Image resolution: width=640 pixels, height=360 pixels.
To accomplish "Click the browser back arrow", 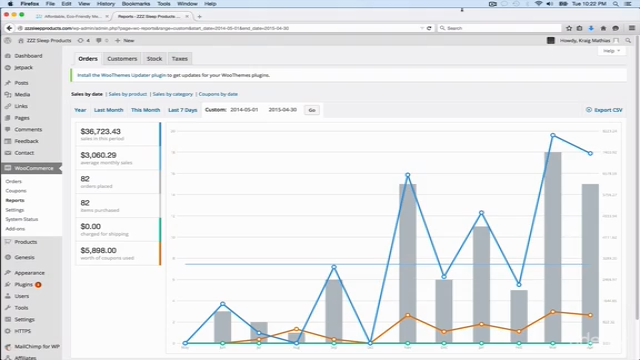I will click(9, 28).
